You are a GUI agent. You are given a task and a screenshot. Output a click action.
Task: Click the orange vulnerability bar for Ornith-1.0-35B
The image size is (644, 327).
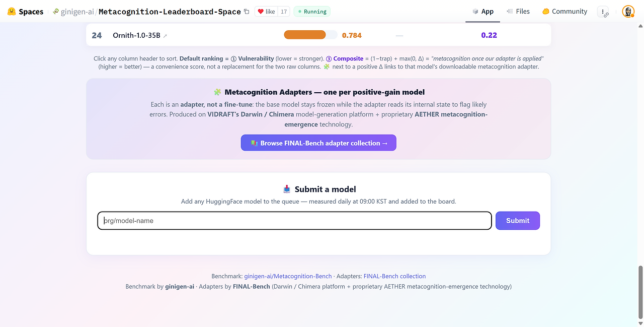(305, 35)
